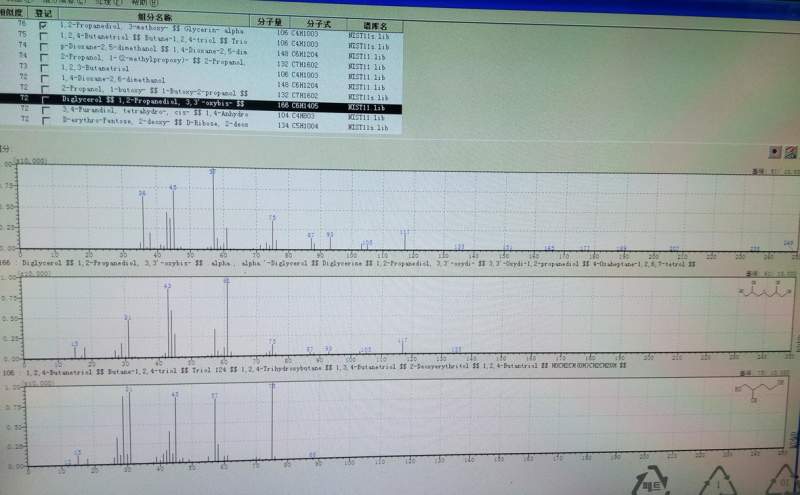This screenshot has width=800, height=495.
Task: Click molecular weight 166 in highlighted row
Action: click(283, 105)
